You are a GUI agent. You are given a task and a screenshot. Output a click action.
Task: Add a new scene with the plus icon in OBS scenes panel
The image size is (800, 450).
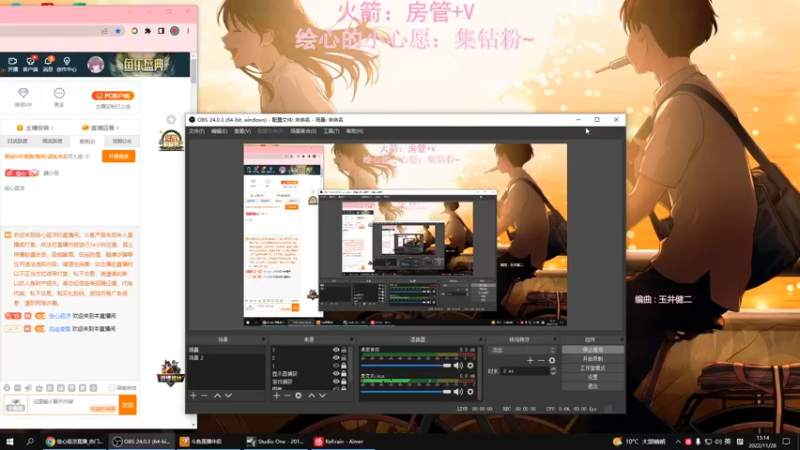(193, 395)
